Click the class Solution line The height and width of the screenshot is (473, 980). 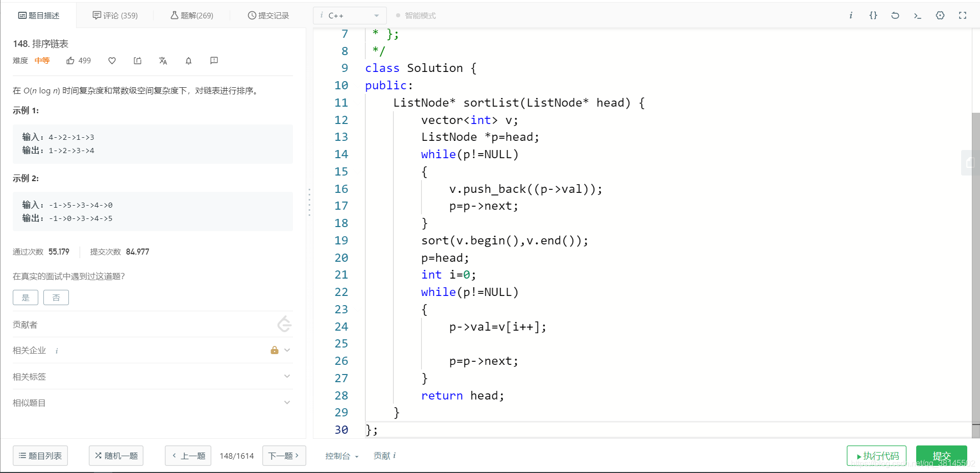point(421,68)
